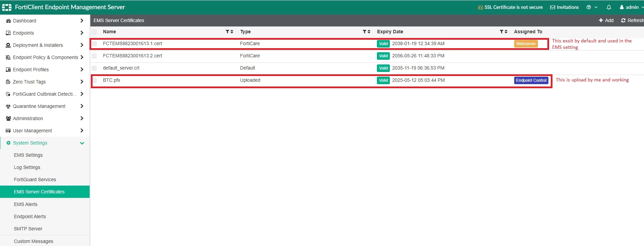Check the FCTEMS8823001613.1.cert row checkbox

point(94,44)
